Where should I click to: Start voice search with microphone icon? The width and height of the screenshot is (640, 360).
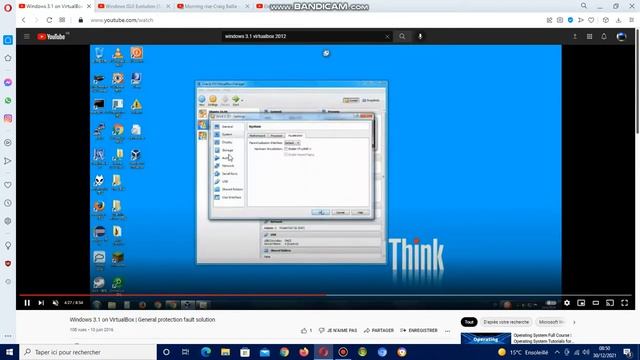coord(420,36)
